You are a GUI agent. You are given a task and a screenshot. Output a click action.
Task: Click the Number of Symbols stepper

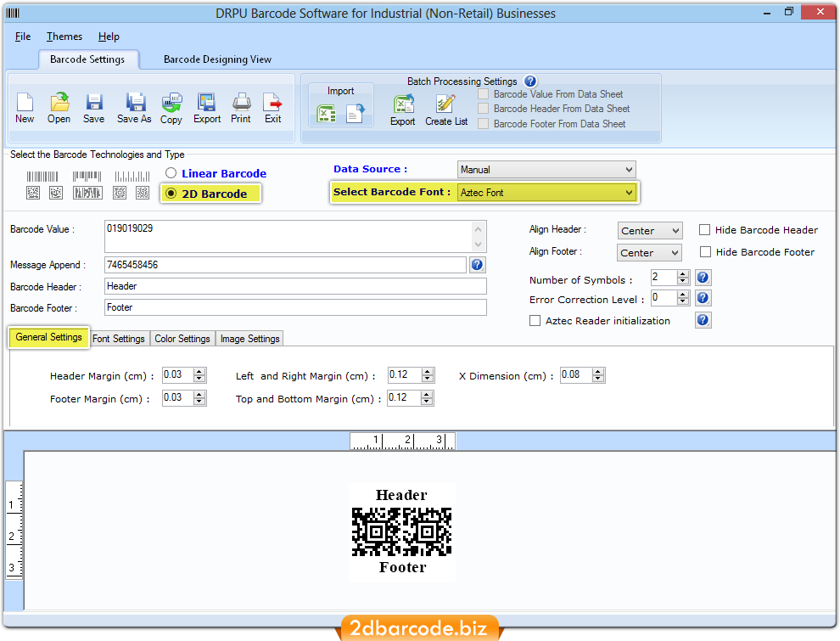click(682, 278)
